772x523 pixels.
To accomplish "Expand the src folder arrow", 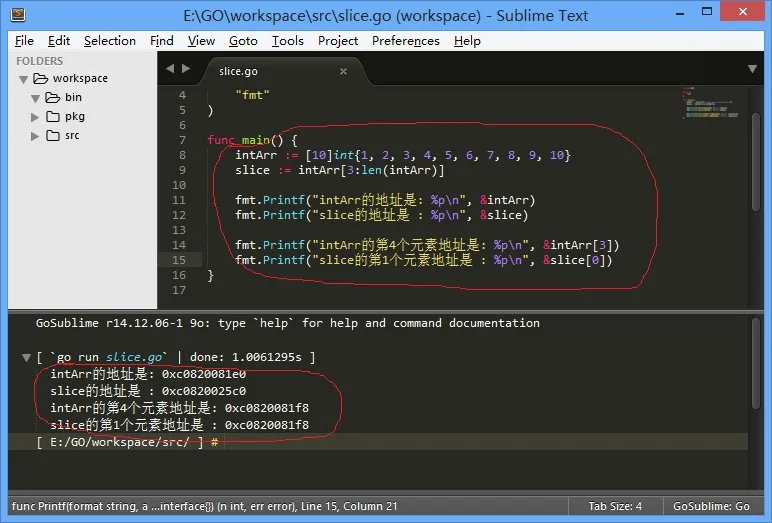I will pyautogui.click(x=34, y=136).
